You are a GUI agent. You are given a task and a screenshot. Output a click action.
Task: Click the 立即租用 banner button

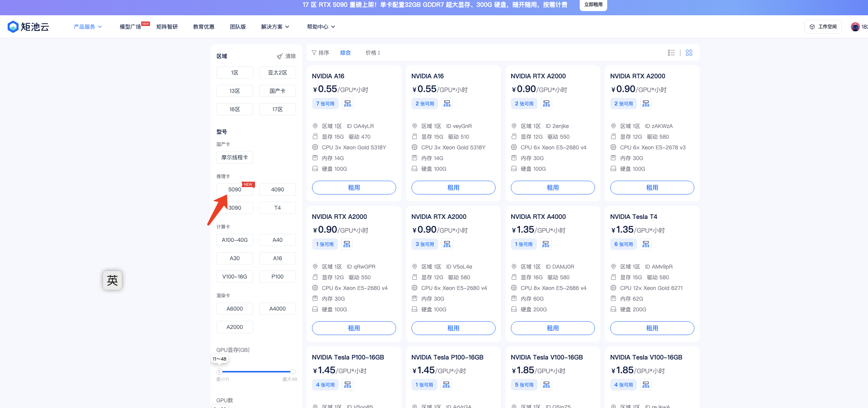pyautogui.click(x=593, y=5)
